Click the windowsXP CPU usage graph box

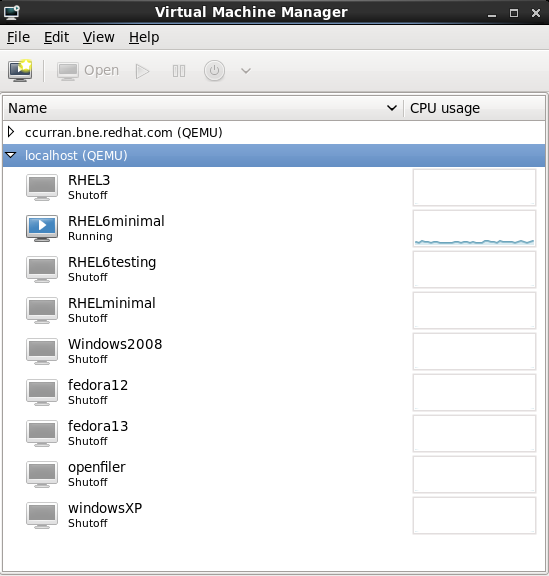pyautogui.click(x=474, y=515)
